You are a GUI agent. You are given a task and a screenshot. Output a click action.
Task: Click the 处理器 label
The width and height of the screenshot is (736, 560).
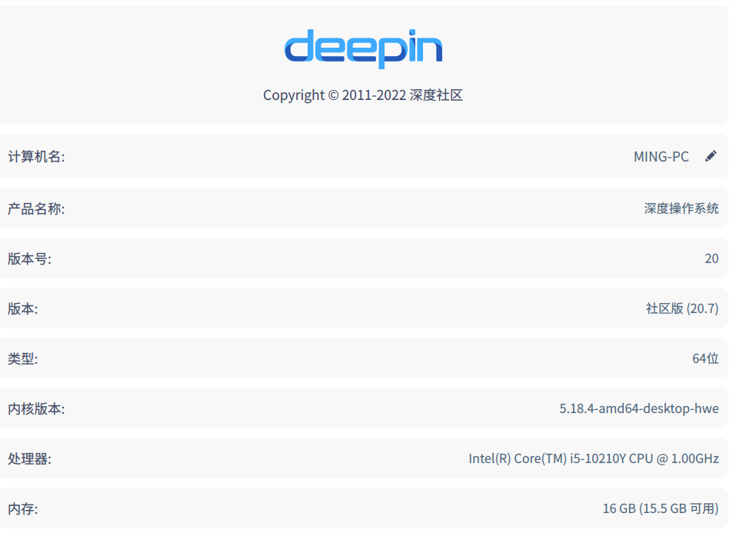pos(29,458)
